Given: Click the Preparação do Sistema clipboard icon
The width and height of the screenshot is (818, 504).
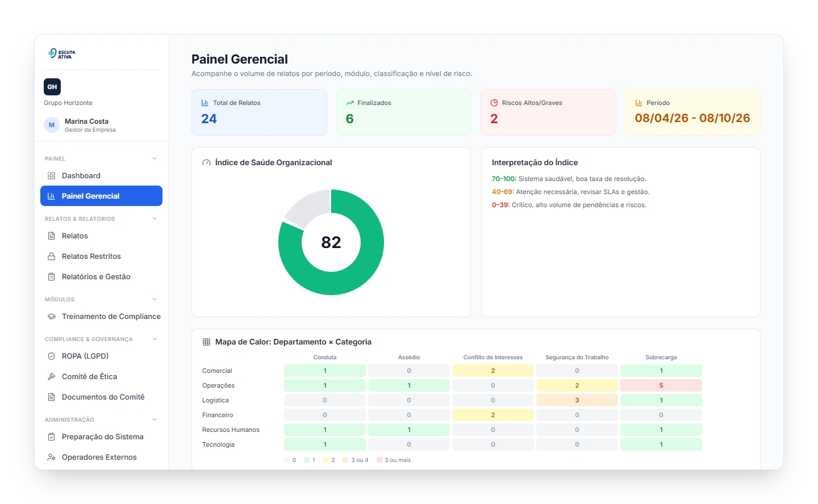Looking at the screenshot, I should [x=52, y=437].
